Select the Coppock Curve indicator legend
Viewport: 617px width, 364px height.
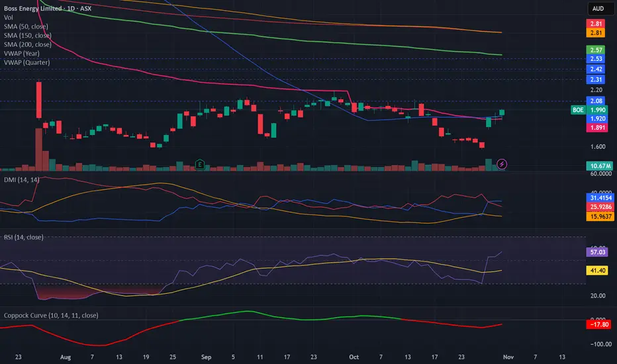(x=51, y=315)
